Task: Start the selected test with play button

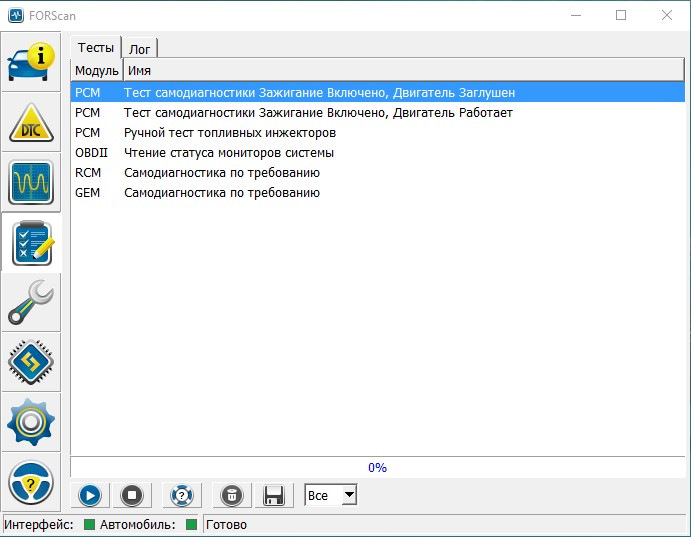Action: [x=90, y=495]
